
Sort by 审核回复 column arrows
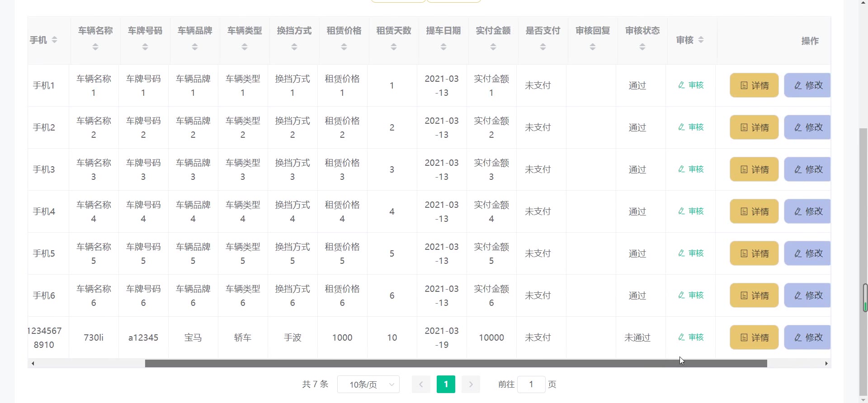click(593, 47)
